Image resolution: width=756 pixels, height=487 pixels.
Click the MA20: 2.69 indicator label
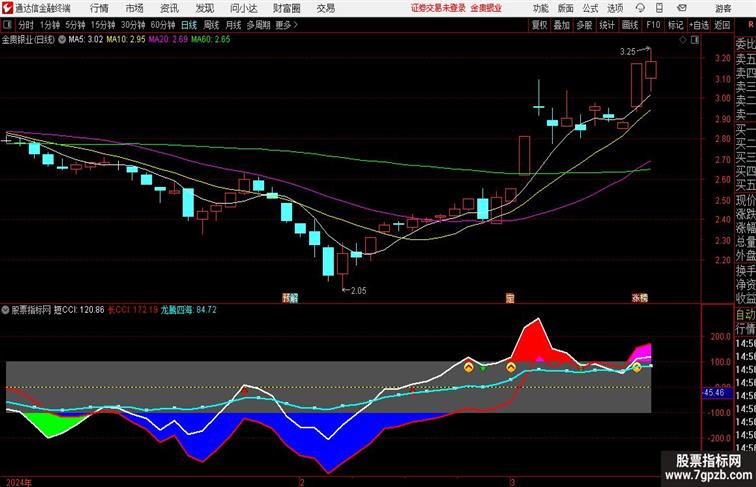(168, 40)
